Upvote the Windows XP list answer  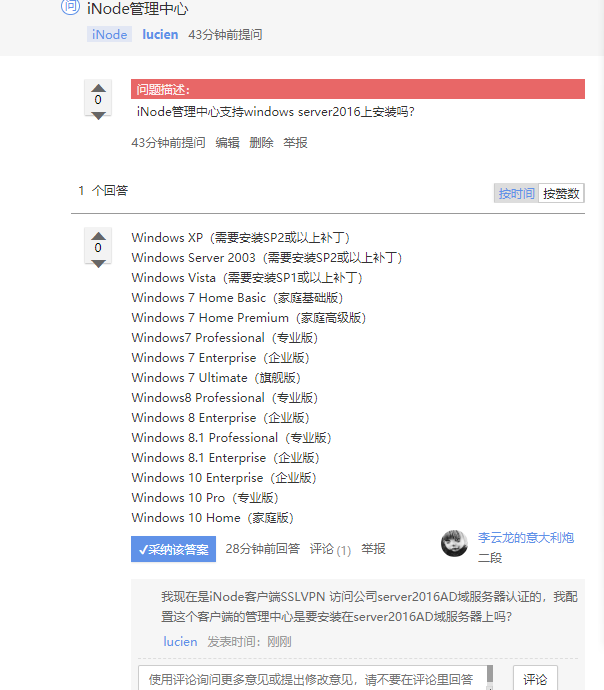point(98,236)
